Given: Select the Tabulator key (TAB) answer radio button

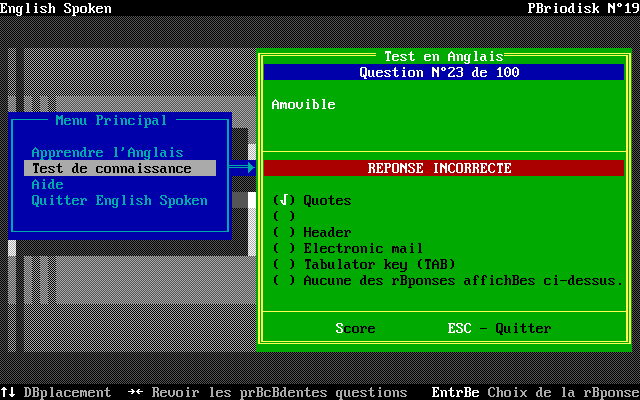Looking at the screenshot, I should (284, 264).
